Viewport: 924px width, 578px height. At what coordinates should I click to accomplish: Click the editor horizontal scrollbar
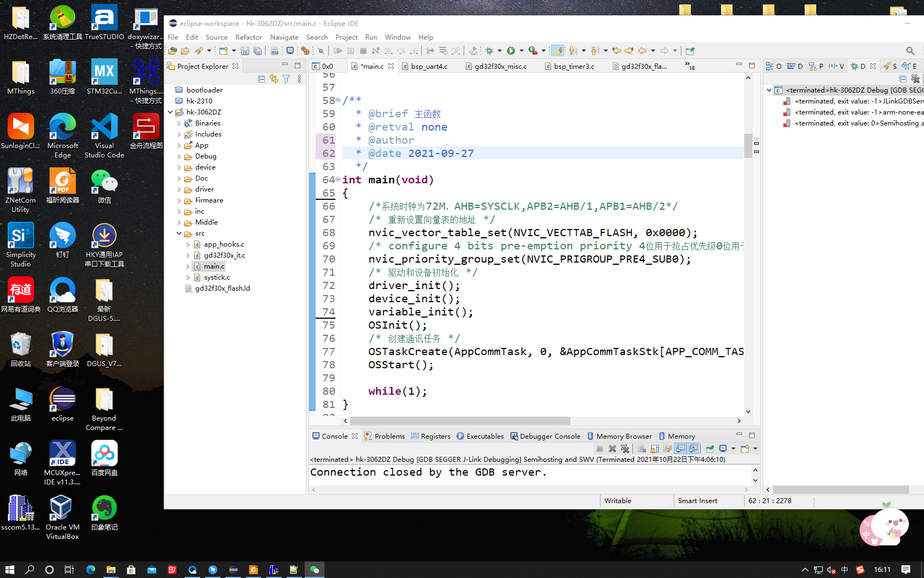click(x=460, y=421)
